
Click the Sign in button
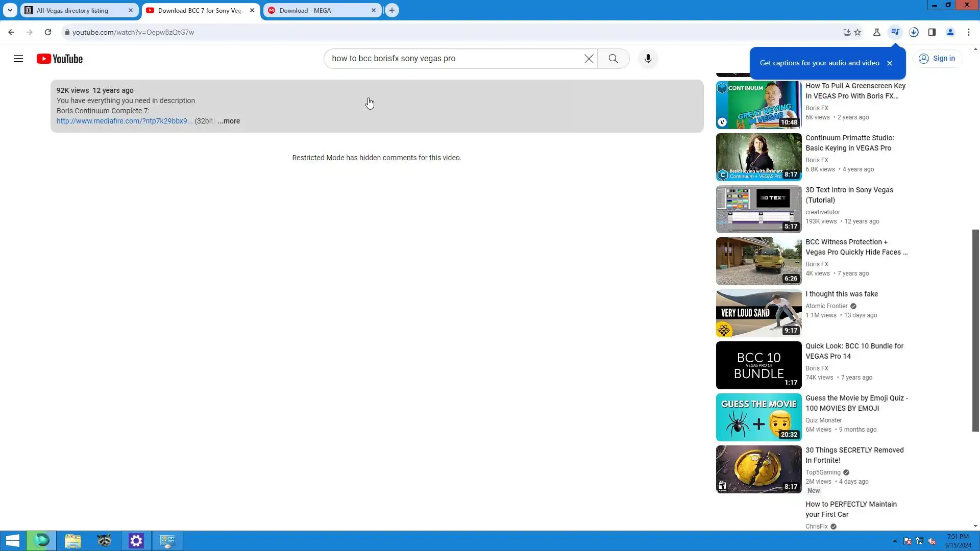[937, 59]
